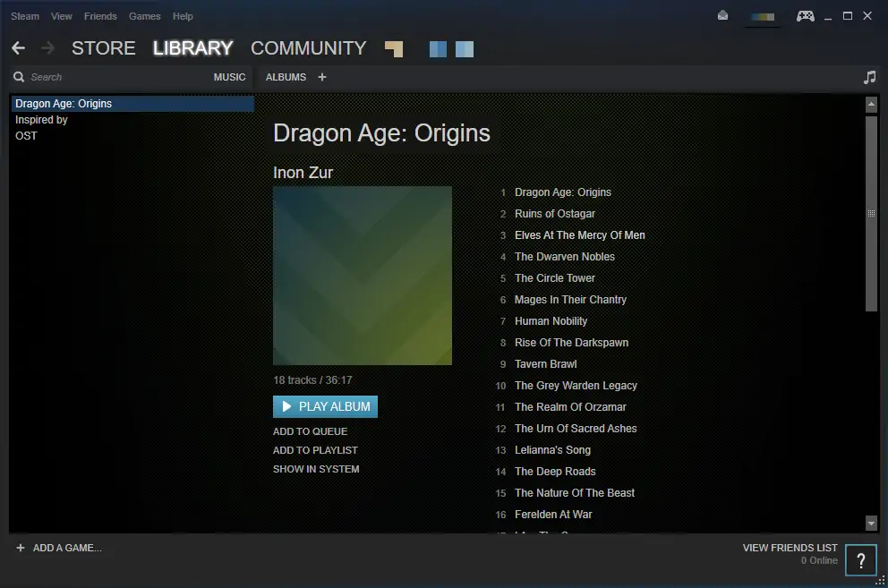888x588 pixels.
Task: Open the user account avatar at top
Action: point(763,17)
